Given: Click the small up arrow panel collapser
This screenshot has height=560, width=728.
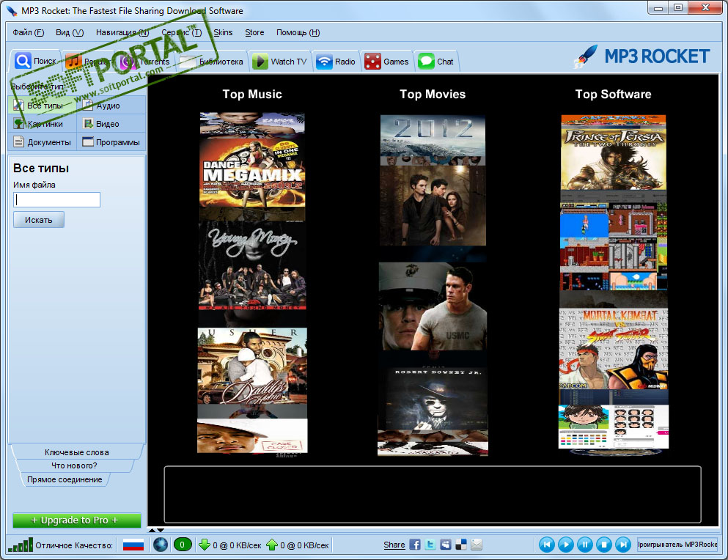Looking at the screenshot, I should [151, 530].
